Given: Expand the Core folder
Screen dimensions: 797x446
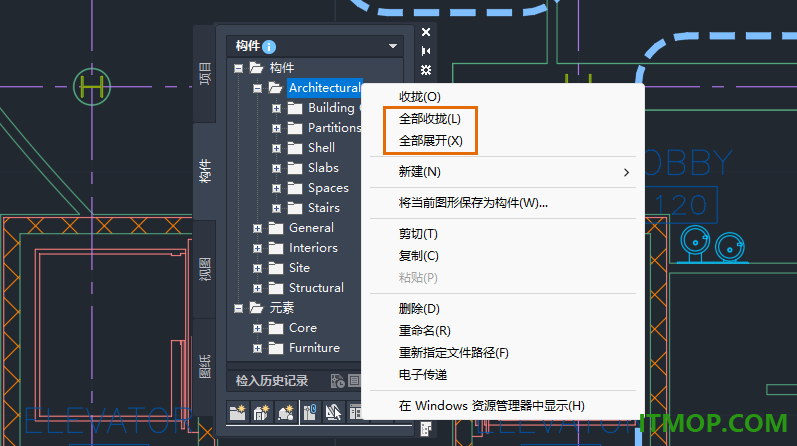Looking at the screenshot, I should coord(257,329).
